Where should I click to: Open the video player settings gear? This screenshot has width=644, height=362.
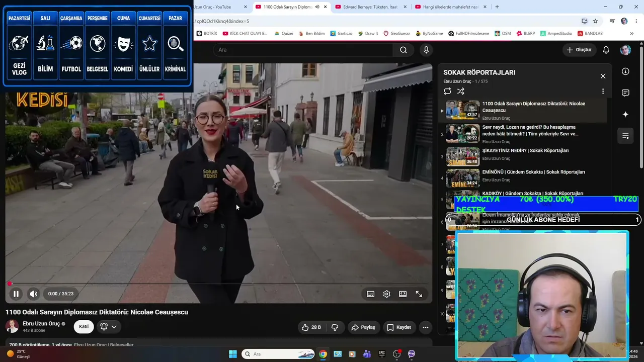tap(386, 294)
